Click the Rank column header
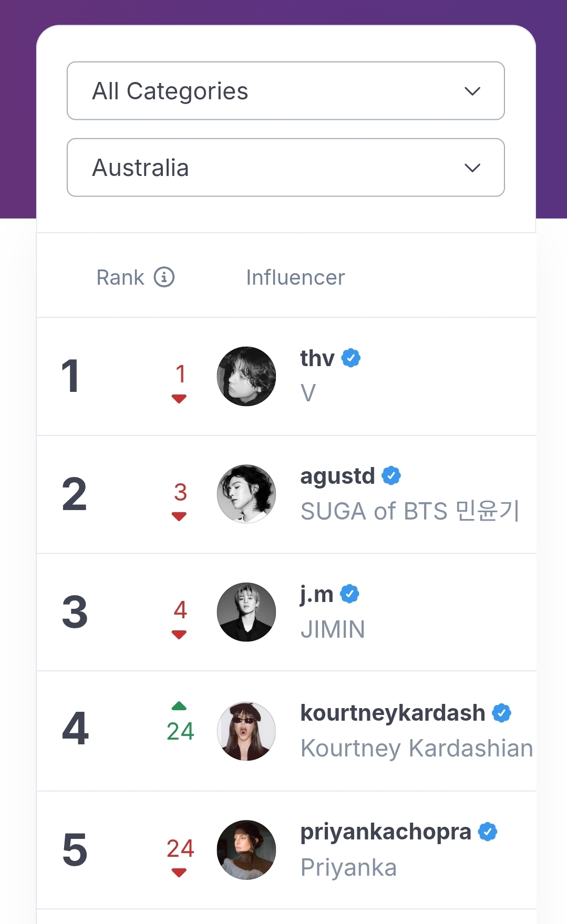The width and height of the screenshot is (567, 924). [120, 277]
